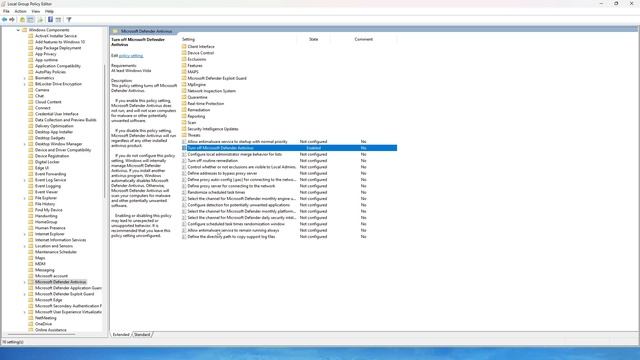
Task: Click the Remediation folder icon
Action: tap(184, 110)
